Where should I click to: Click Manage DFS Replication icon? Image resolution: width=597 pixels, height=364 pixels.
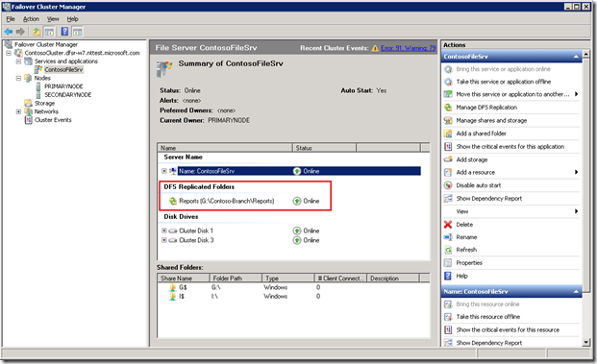pos(448,108)
